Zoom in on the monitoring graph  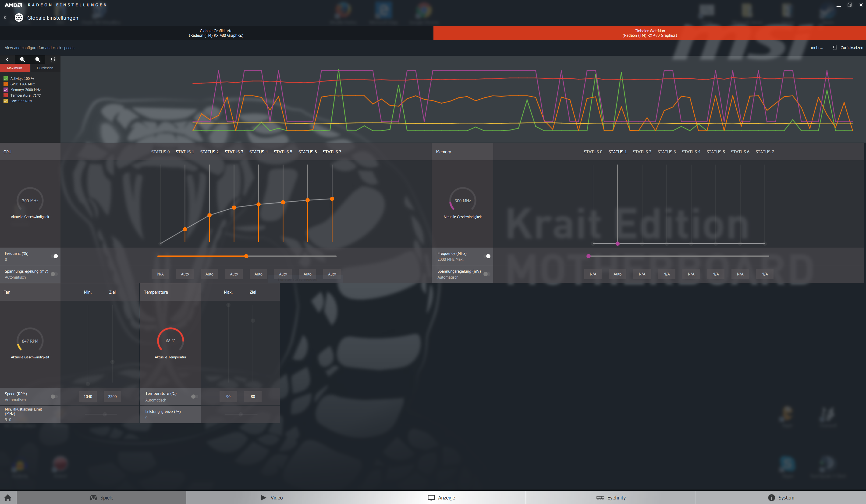click(x=22, y=59)
